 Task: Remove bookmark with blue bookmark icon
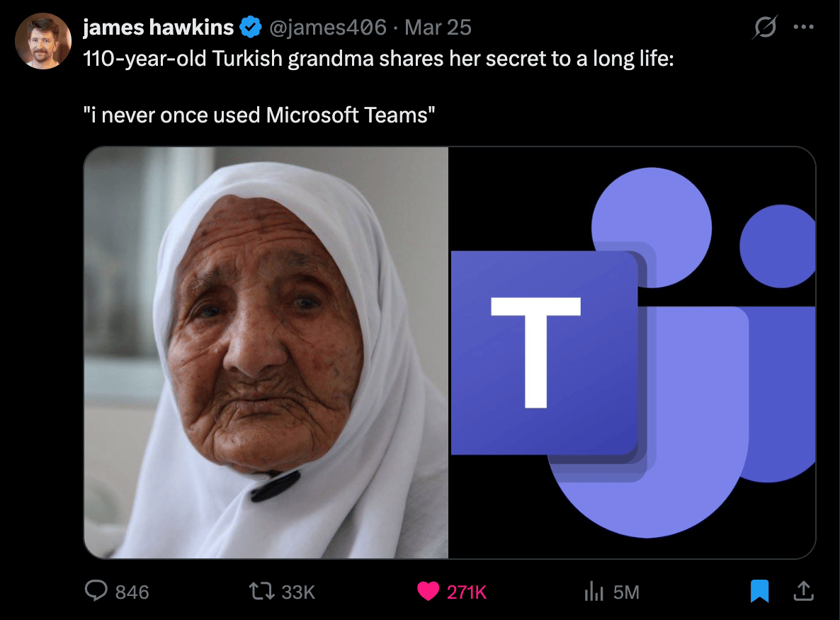(x=760, y=591)
